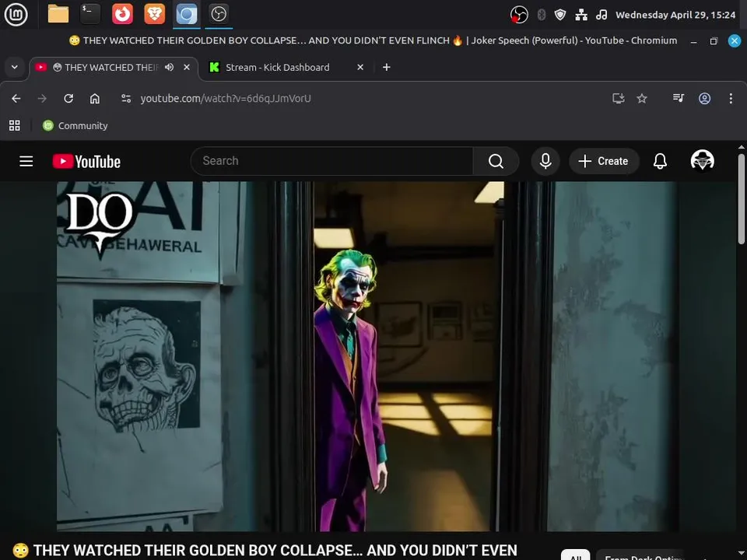Viewport: 747px width, 560px height.
Task: Open the Create button
Action: [x=604, y=162]
